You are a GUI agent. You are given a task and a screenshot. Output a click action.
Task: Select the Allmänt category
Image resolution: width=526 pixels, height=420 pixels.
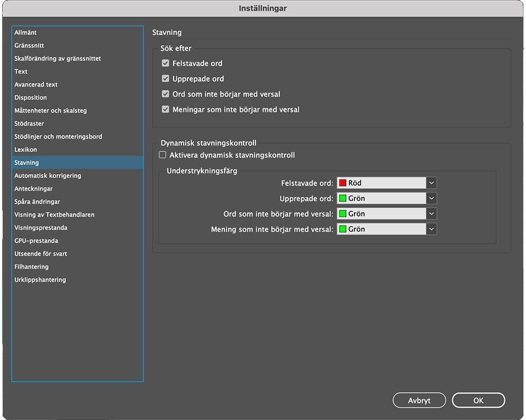77,33
